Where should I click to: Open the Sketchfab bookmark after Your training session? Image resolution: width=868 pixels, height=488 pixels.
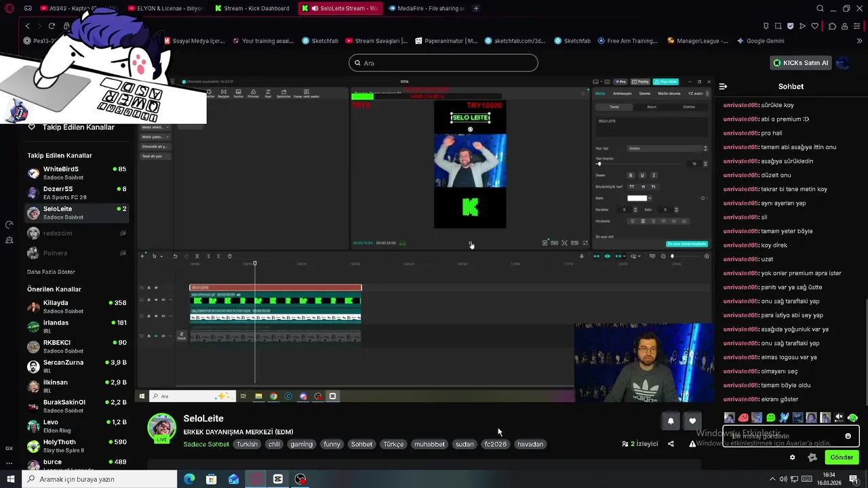click(x=320, y=41)
